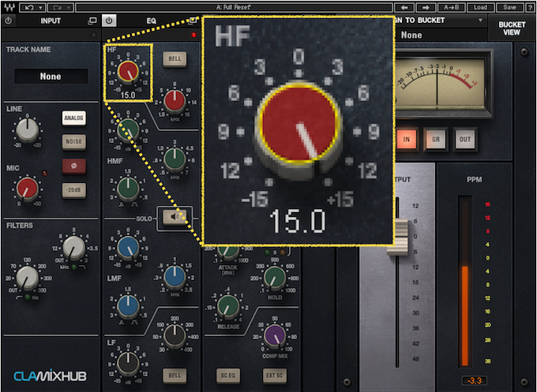Click the blue LMF frequency kHz knob
The height and width of the screenshot is (392, 537).
tap(175, 277)
